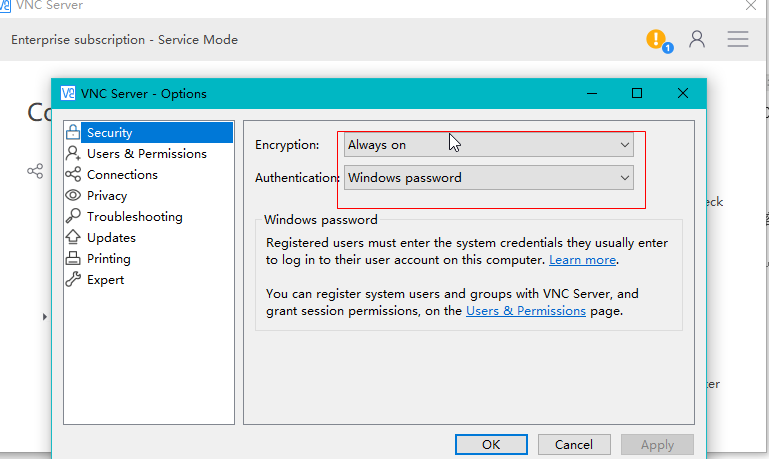This screenshot has height=459, width=769.
Task: Go to the Privacy page
Action: pos(107,196)
